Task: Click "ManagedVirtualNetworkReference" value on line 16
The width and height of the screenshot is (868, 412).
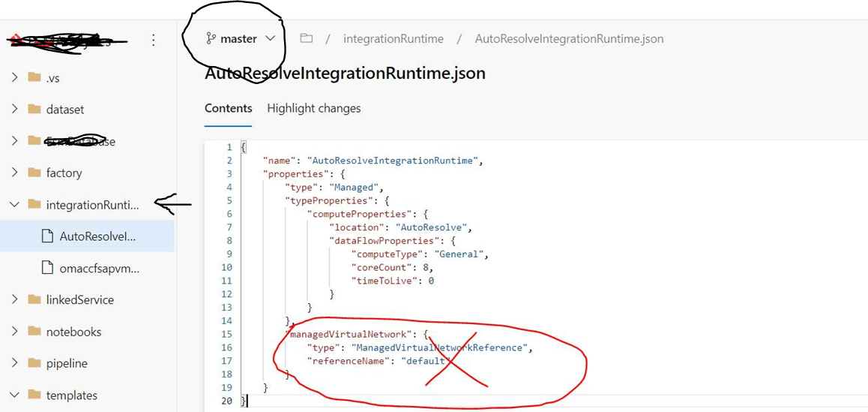Action: click(x=439, y=347)
